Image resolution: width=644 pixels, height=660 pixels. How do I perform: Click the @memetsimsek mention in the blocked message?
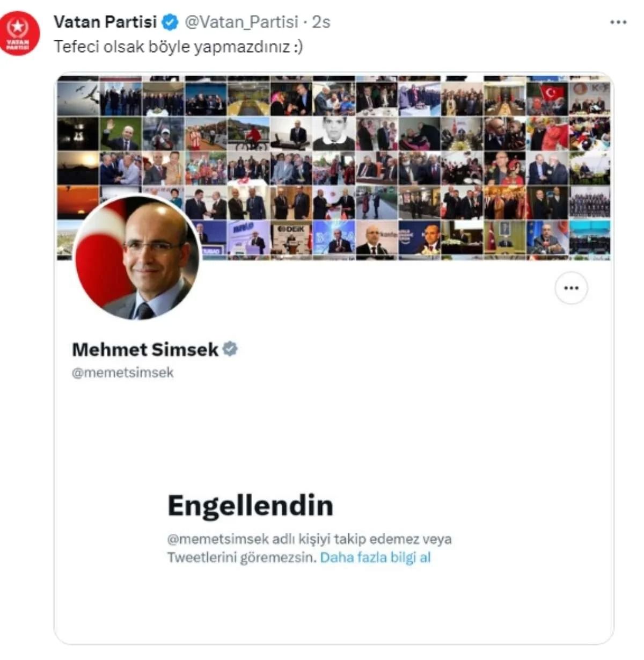point(218,539)
